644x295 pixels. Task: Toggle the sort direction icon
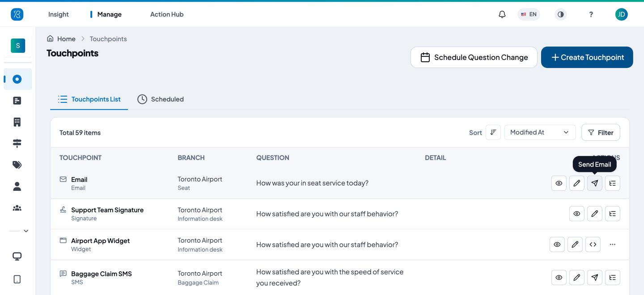pos(493,132)
